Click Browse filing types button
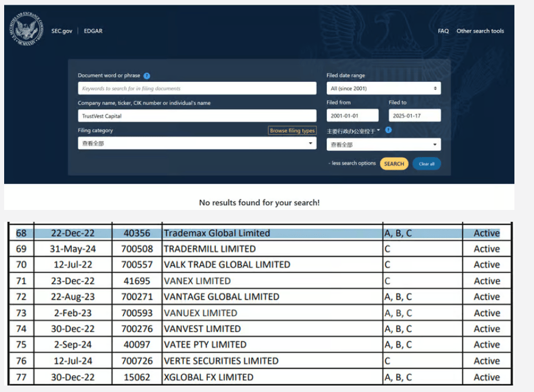534x392 pixels. pos(292,130)
